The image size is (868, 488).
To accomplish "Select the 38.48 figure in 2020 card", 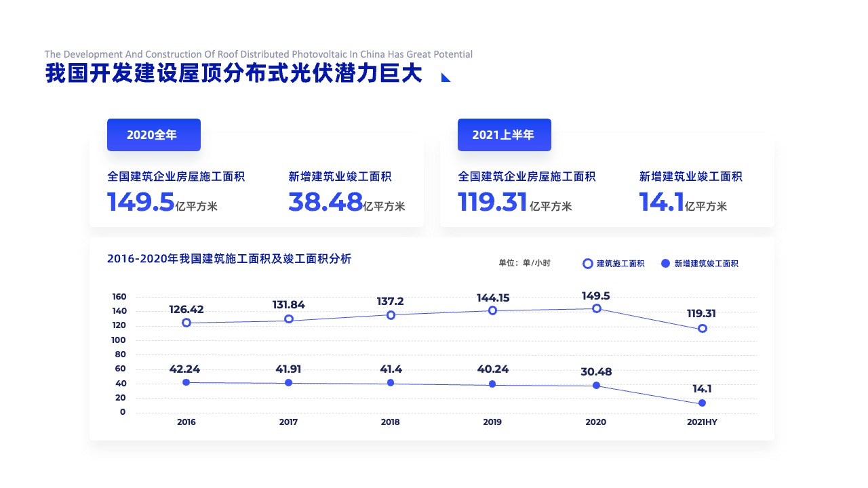I will (x=325, y=202).
